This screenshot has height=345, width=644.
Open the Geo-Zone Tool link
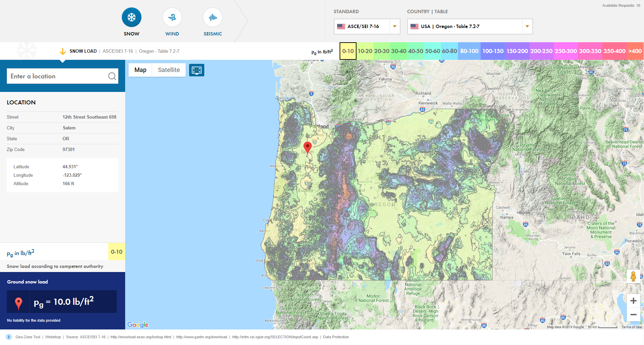(x=28, y=337)
